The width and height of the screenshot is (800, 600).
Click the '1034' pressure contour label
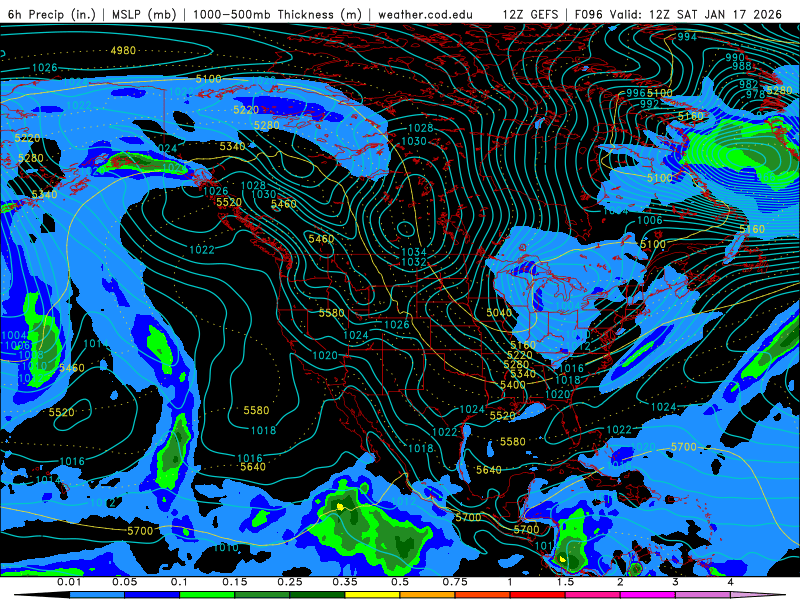coord(414,252)
